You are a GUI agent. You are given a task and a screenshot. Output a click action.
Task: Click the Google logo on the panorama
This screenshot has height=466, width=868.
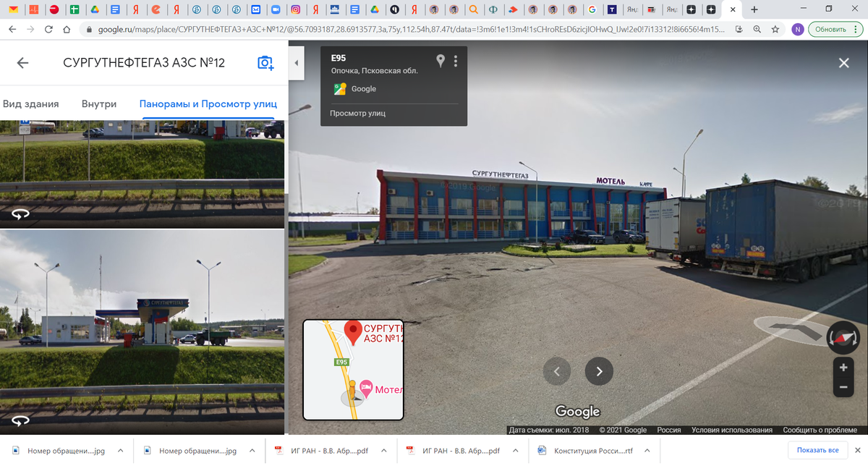click(x=578, y=412)
